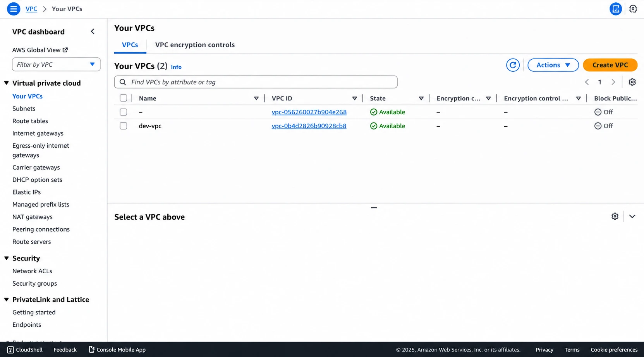Open the top-right settings icon
644x357 pixels.
coord(633,9)
